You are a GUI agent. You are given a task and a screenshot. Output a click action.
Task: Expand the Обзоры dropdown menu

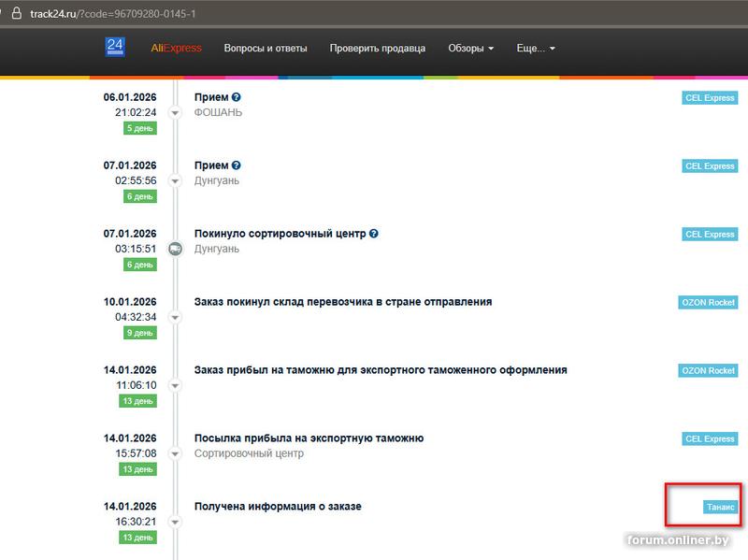tap(470, 49)
